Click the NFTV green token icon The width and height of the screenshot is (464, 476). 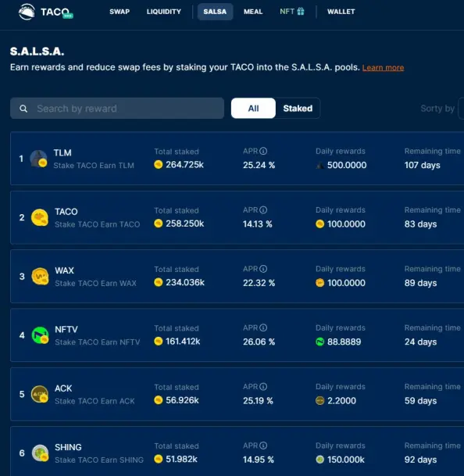click(x=40, y=335)
